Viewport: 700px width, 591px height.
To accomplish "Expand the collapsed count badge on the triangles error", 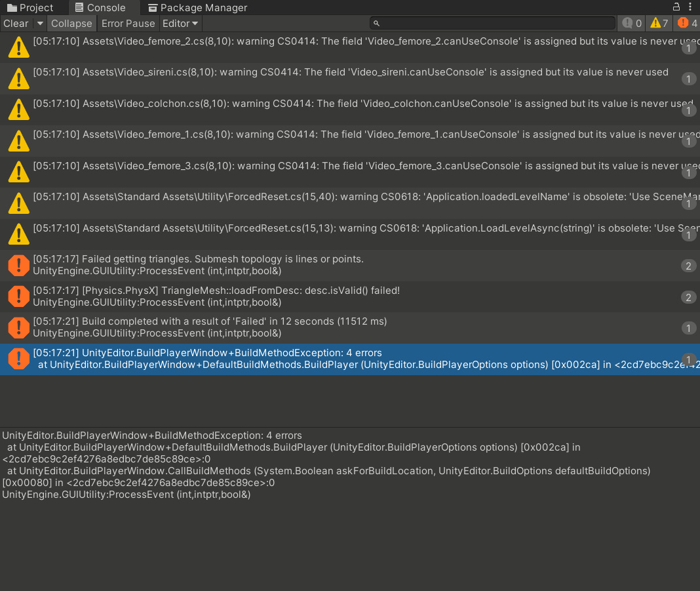I will pyautogui.click(x=688, y=266).
